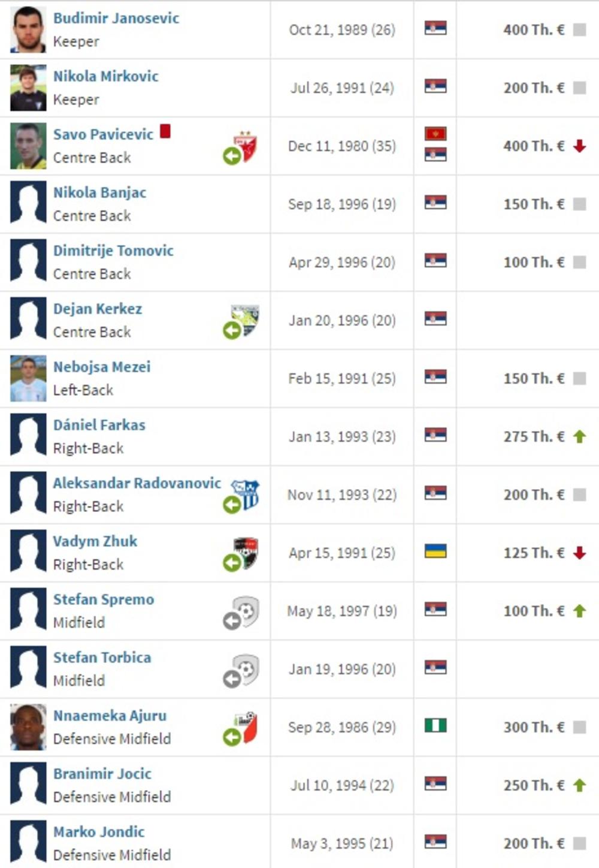Click Nnaemeka Ajuru's portrait thumbnail
Image resolution: width=599 pixels, height=868 pixels.
(x=28, y=727)
